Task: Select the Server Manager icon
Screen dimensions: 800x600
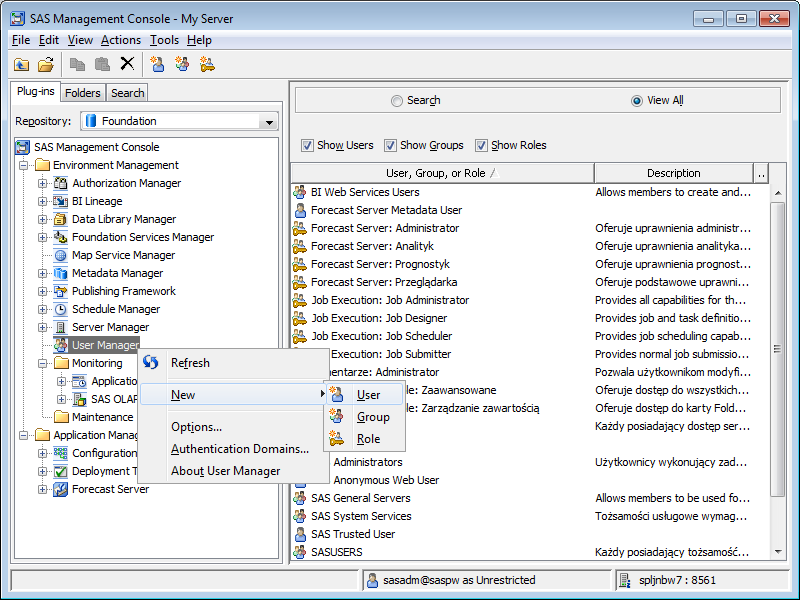Action: 61,327
